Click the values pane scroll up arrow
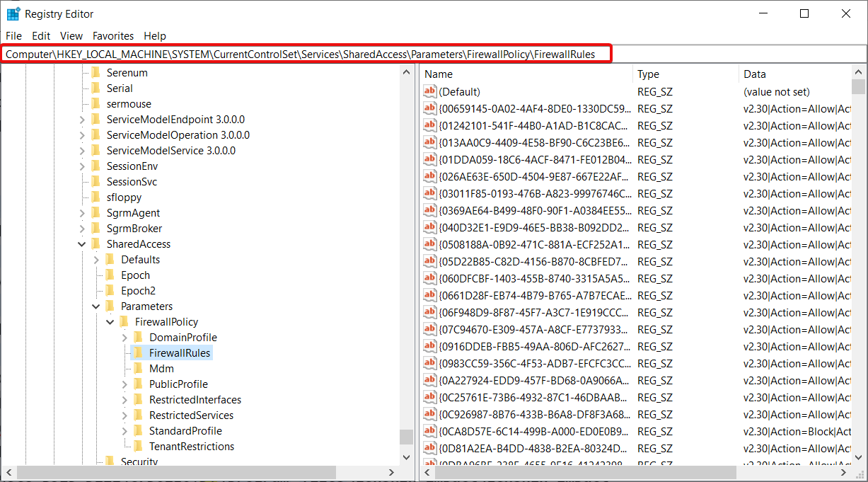 click(x=858, y=72)
